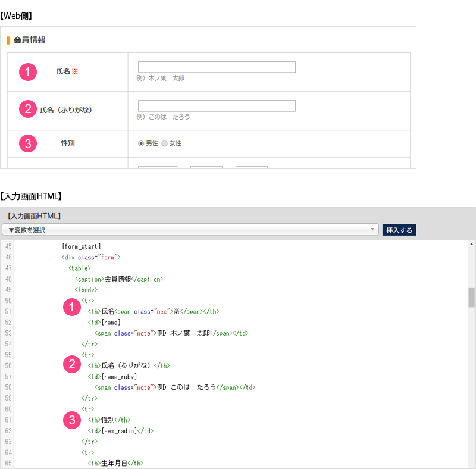Click the 氏名 name input field
476x469 pixels.
217,67
